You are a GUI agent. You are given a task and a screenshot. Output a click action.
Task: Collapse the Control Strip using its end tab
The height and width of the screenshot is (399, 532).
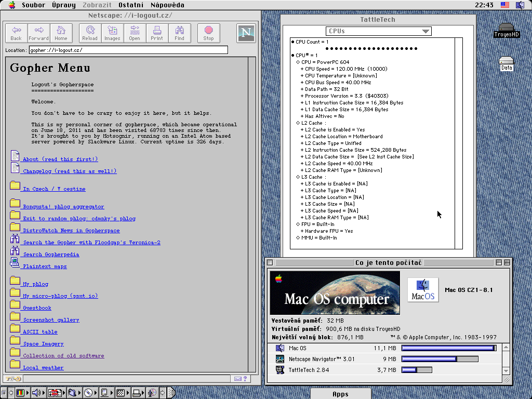click(171, 393)
